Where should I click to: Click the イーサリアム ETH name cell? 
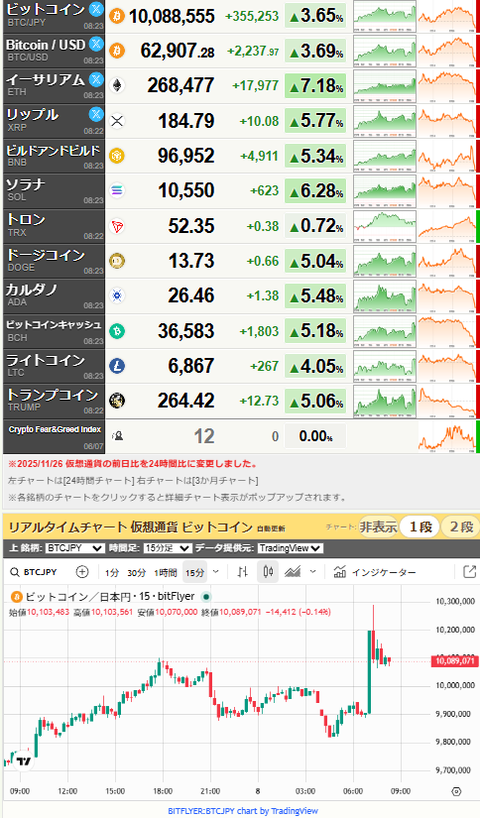pyautogui.click(x=54, y=86)
